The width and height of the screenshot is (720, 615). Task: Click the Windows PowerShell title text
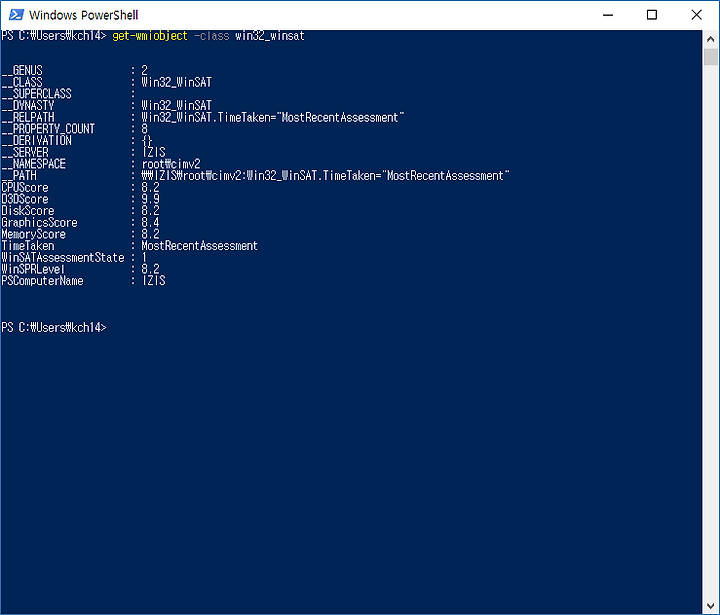tap(84, 15)
